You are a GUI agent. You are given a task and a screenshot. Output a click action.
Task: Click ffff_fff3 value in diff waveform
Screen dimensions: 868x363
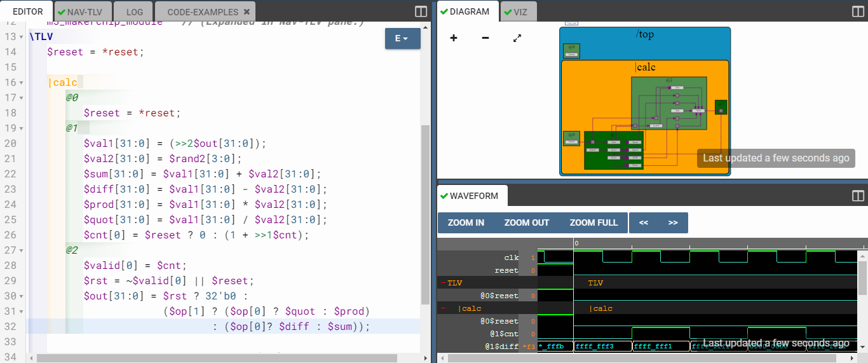(594, 346)
